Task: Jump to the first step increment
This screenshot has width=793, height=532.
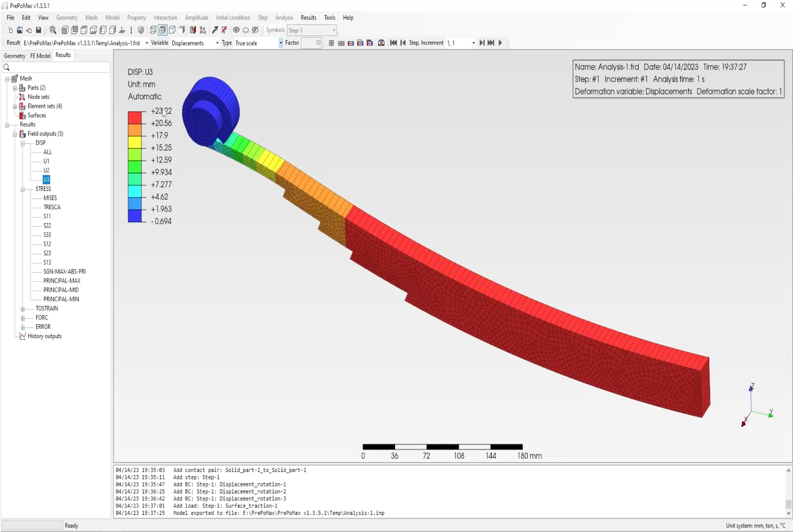Action: coord(393,43)
